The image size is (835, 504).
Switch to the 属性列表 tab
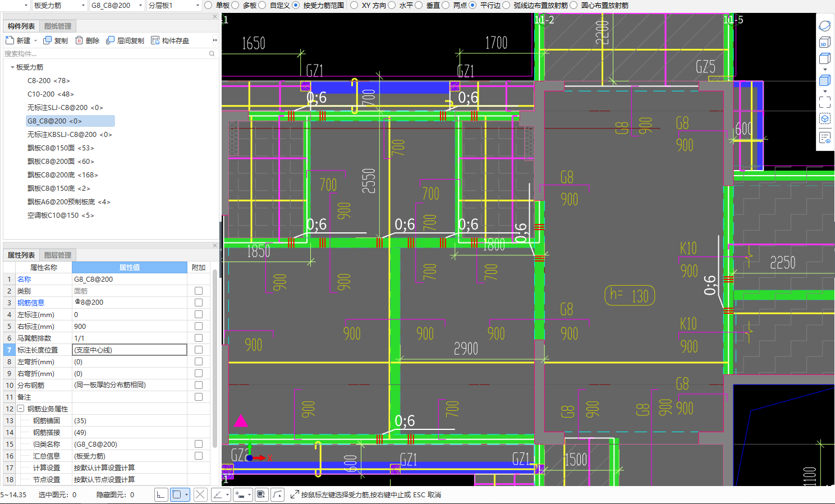[x=21, y=255]
